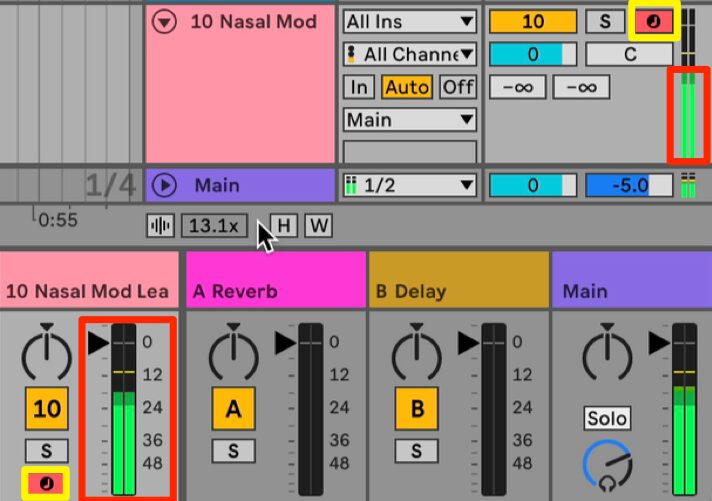Click the Main track volume field 0
712x501 pixels.
point(533,185)
